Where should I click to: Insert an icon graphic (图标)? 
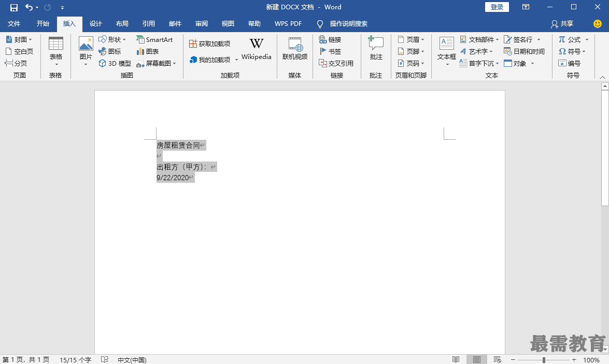click(x=109, y=51)
